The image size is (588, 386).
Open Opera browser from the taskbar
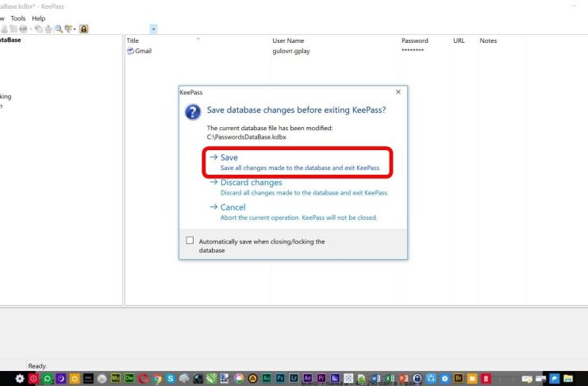click(143, 379)
